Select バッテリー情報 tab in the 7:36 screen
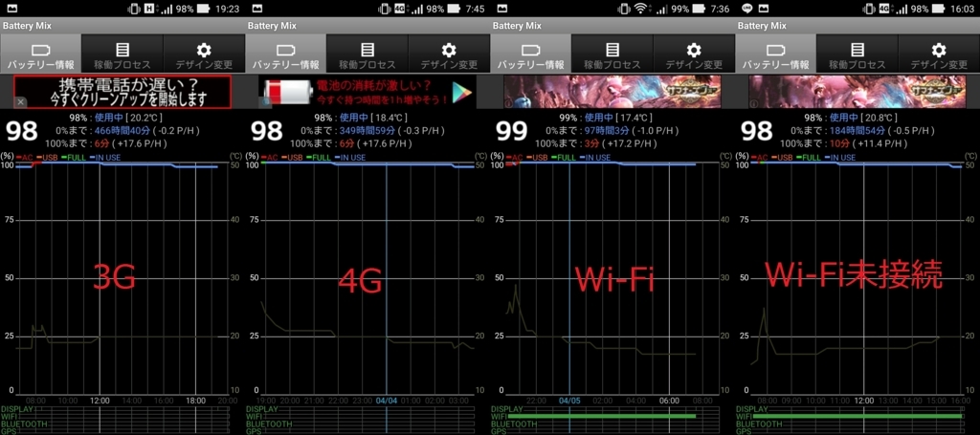Image resolution: width=980 pixels, height=435 pixels. click(530, 53)
